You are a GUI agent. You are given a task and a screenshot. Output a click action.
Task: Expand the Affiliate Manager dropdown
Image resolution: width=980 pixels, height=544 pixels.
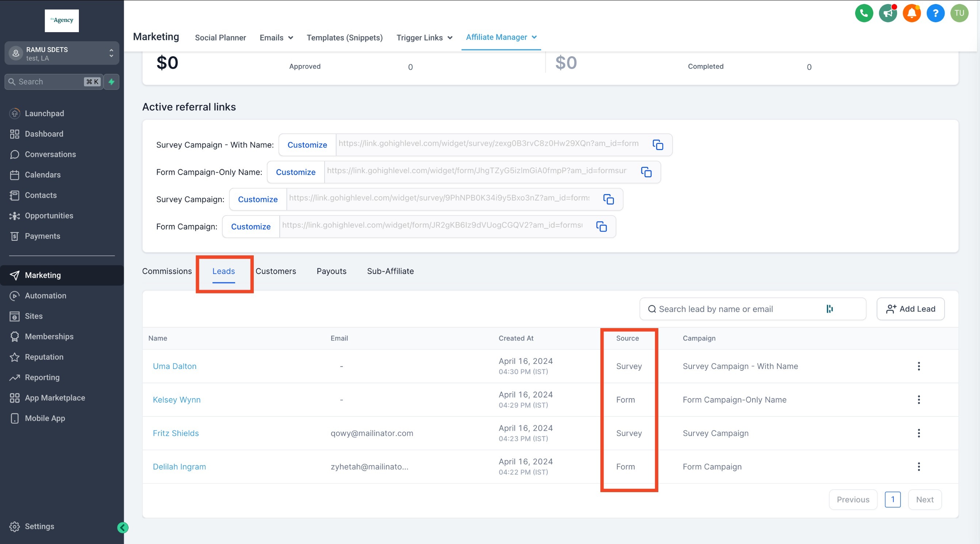[x=501, y=37]
